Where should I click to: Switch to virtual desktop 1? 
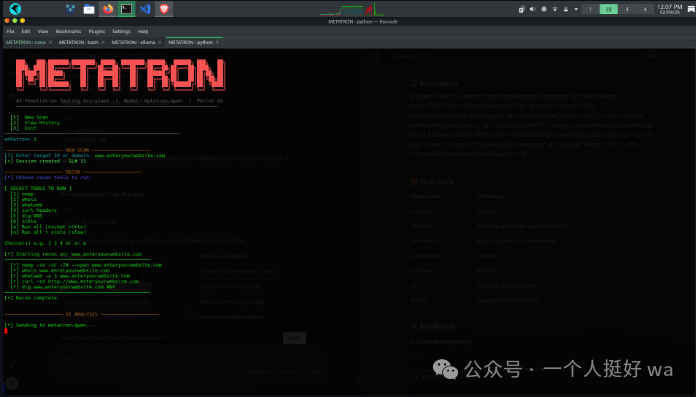590,9
